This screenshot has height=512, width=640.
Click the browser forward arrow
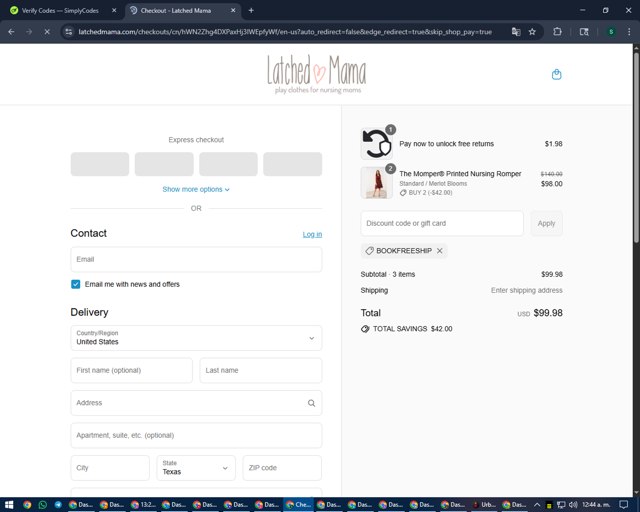pos(29,32)
